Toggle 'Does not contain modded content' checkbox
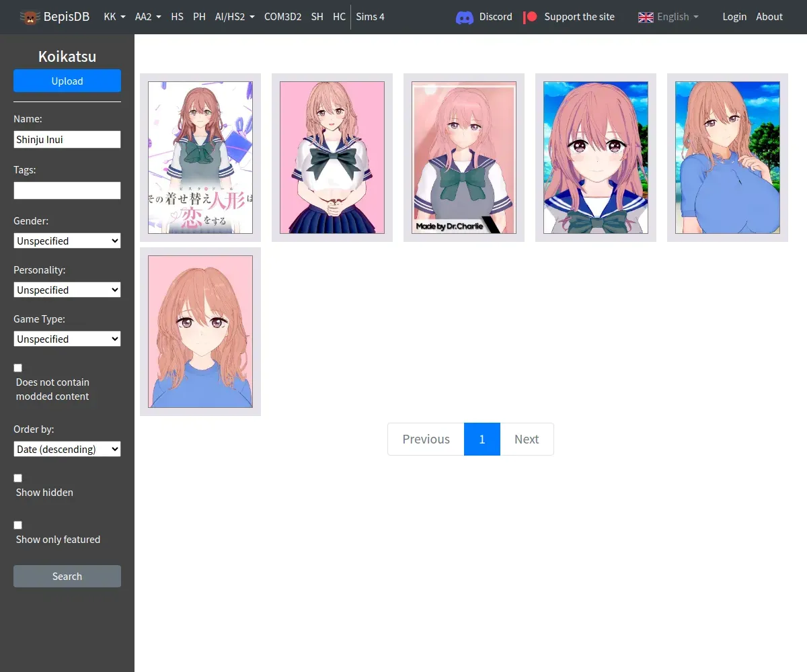807x672 pixels. click(18, 368)
